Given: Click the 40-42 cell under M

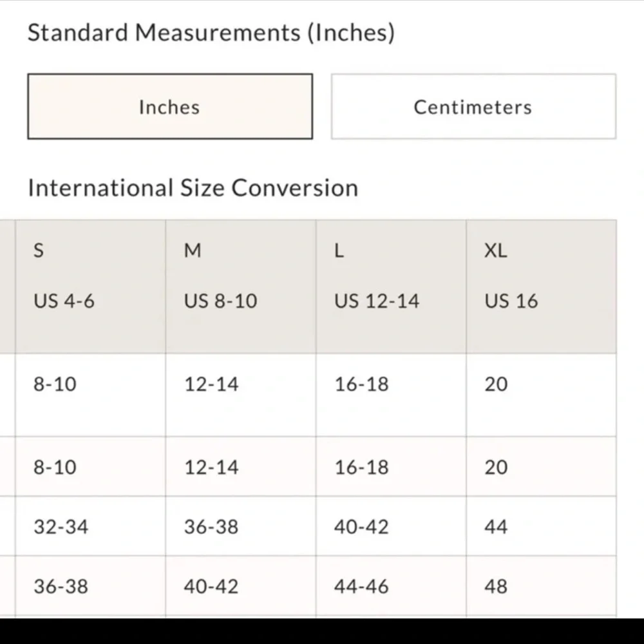Looking at the screenshot, I should tap(241, 587).
